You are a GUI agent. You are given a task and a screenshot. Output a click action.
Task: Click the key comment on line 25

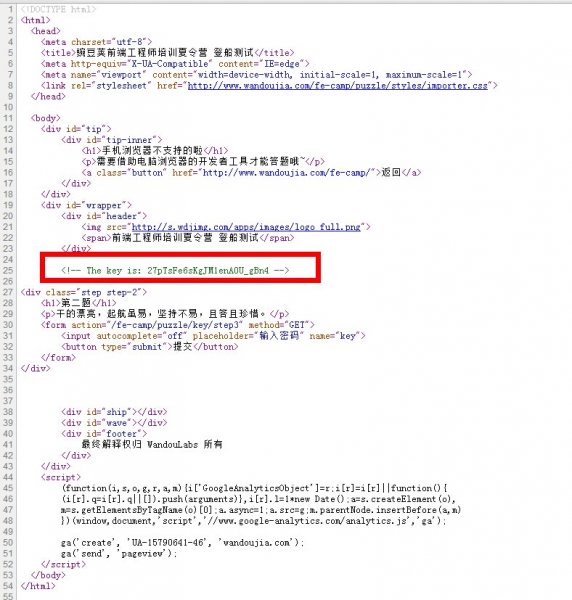[x=175, y=271]
